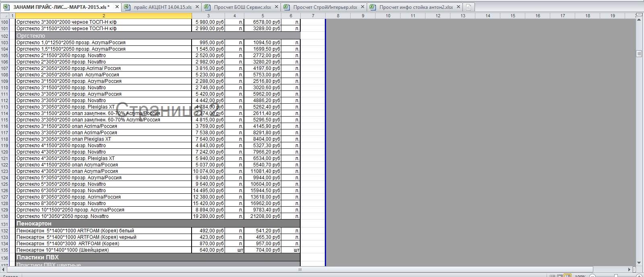Click the vertical scrollbar up arrow
This screenshot has height=277, width=644.
(x=639, y=19)
